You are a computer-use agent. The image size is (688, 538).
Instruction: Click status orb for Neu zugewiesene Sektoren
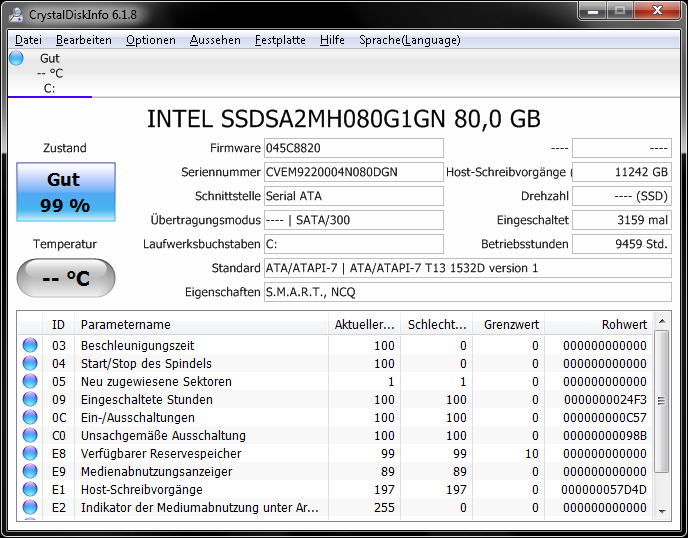(30, 381)
